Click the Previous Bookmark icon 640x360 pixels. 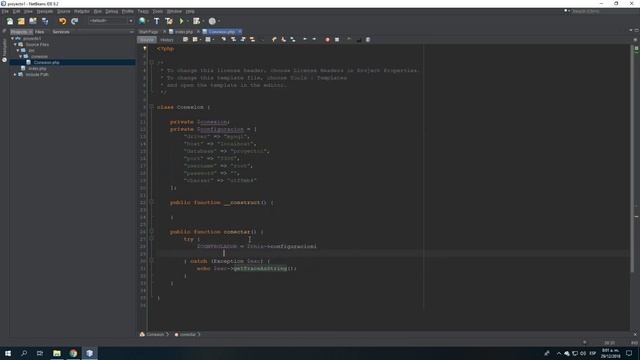(274, 40)
